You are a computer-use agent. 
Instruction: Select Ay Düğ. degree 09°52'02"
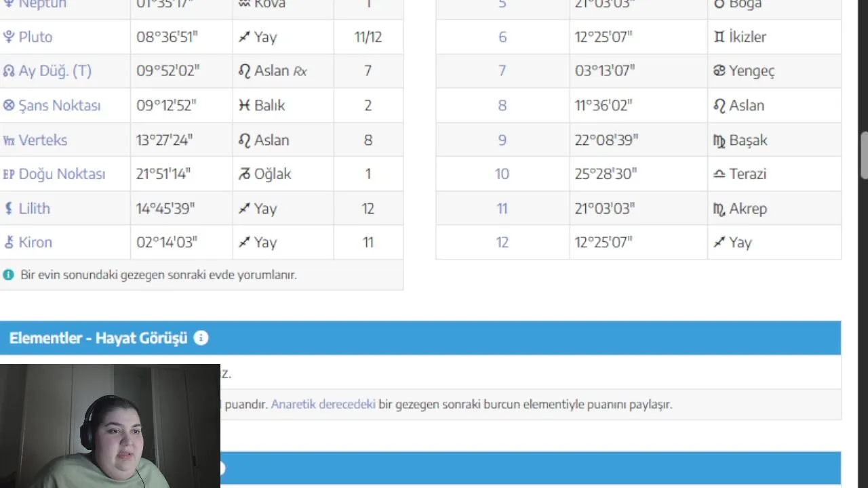[168, 70]
